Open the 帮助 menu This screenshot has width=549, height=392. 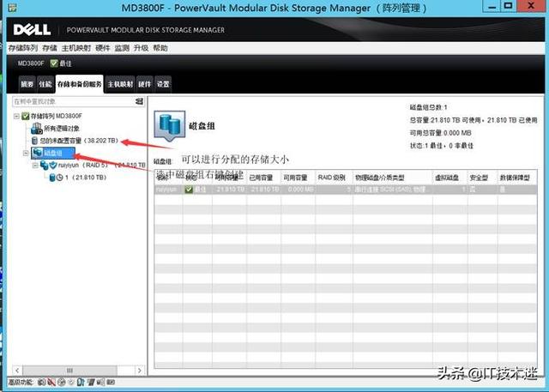tap(160, 48)
